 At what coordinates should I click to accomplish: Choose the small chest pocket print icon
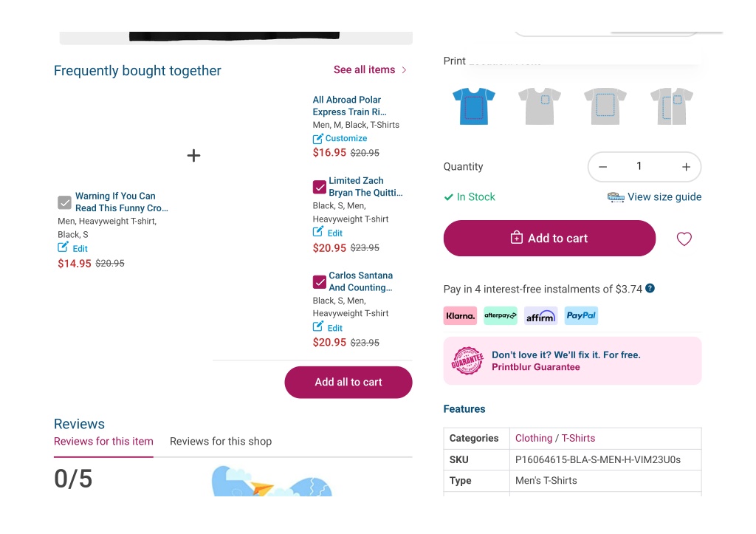(540, 106)
